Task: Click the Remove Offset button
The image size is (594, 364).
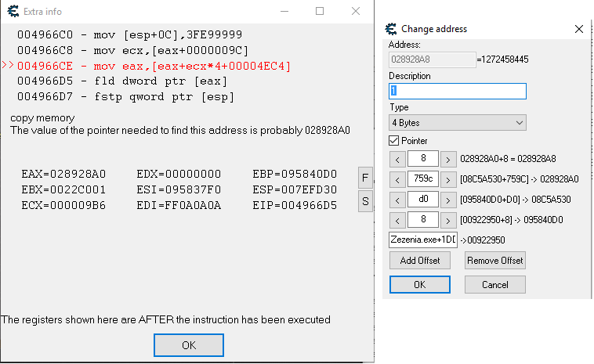Action: (494, 261)
